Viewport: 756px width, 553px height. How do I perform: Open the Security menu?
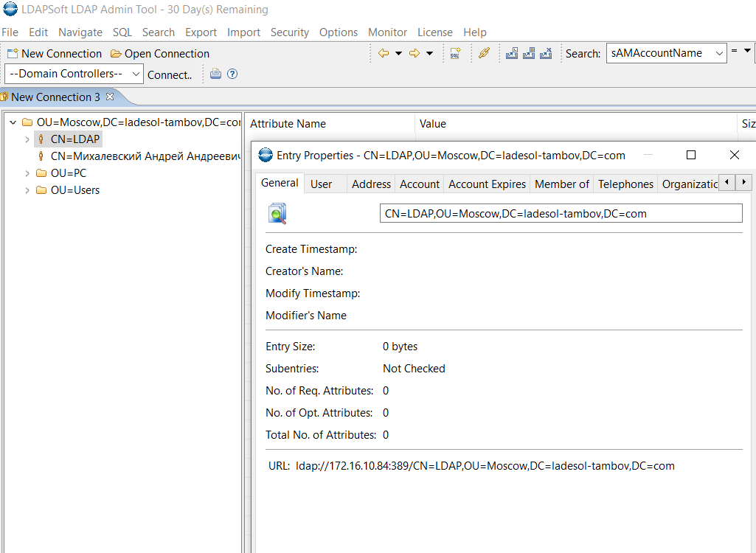pos(289,32)
